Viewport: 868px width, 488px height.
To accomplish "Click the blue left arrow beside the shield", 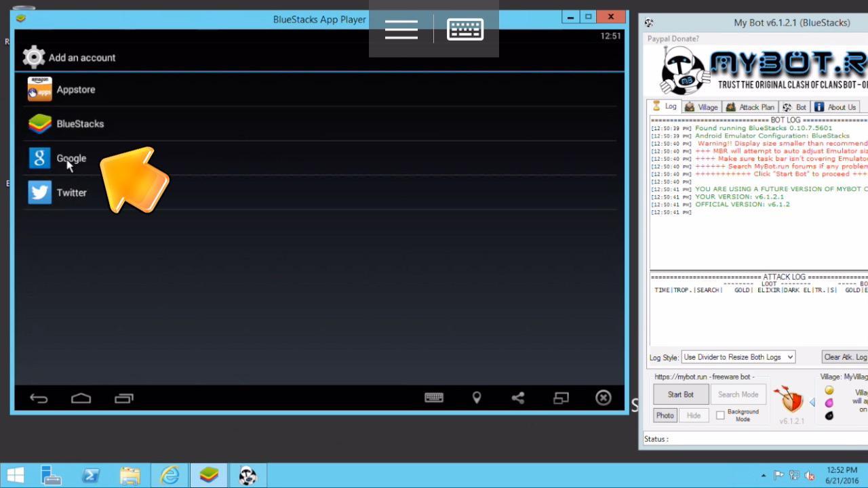I will click(x=812, y=403).
